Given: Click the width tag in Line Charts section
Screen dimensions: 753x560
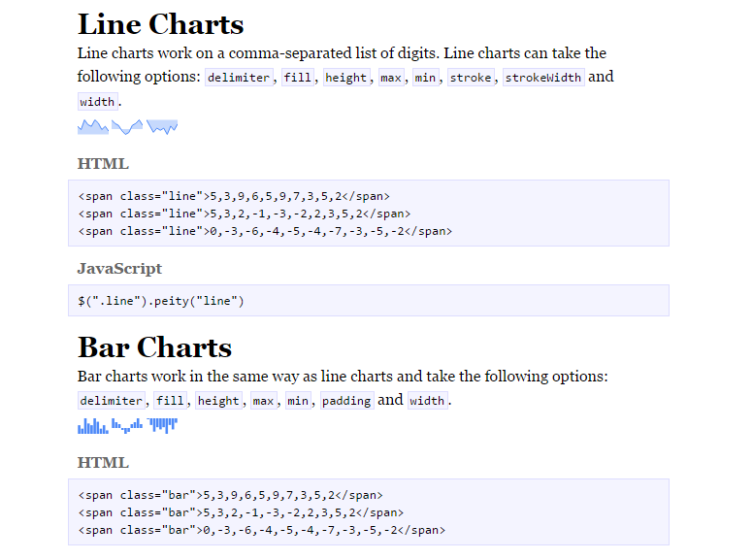Looking at the screenshot, I should (97, 102).
